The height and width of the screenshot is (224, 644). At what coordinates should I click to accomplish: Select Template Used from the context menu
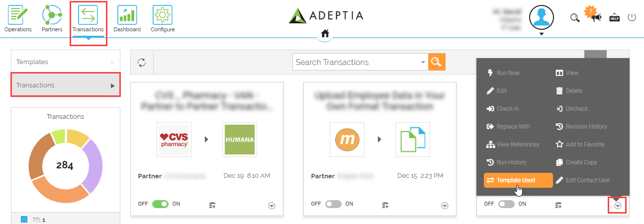point(518,180)
